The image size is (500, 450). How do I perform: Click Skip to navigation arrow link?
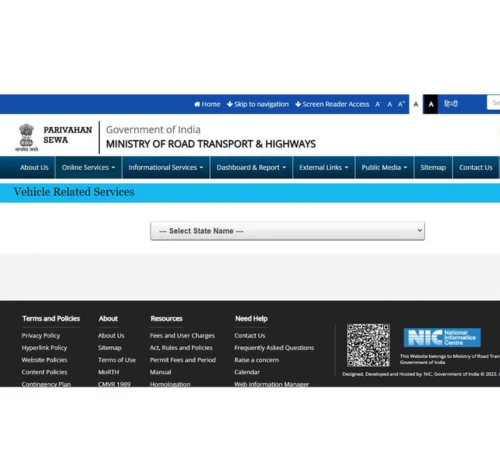(258, 104)
